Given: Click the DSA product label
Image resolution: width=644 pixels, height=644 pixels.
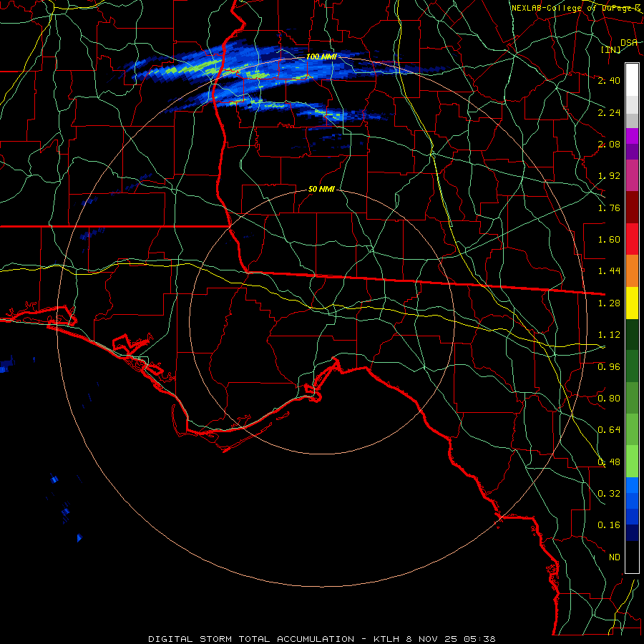Looking at the screenshot, I should tap(629, 42).
